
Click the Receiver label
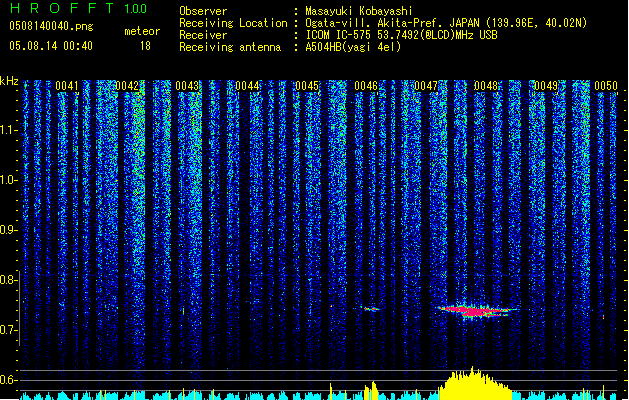pos(203,35)
